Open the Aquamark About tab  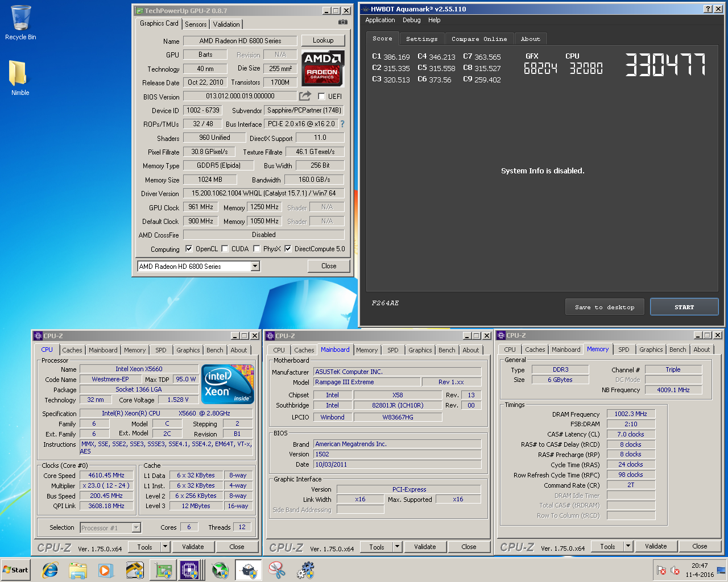531,39
